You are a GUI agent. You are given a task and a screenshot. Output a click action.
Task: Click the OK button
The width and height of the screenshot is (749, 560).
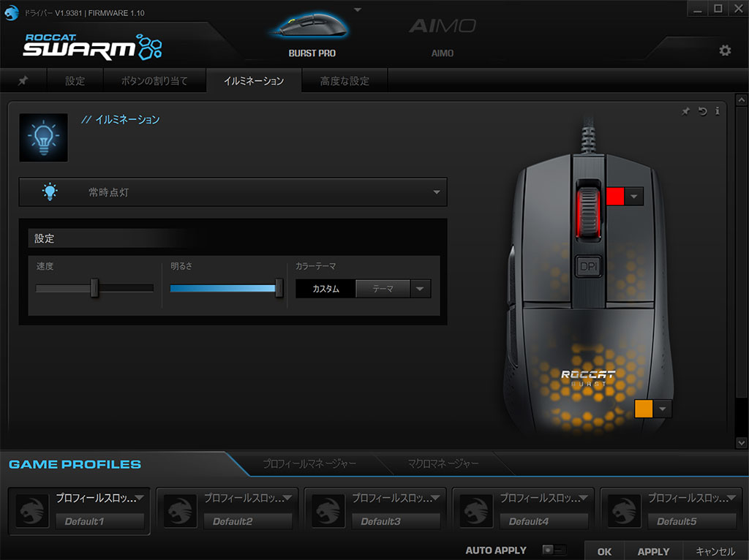click(604, 551)
